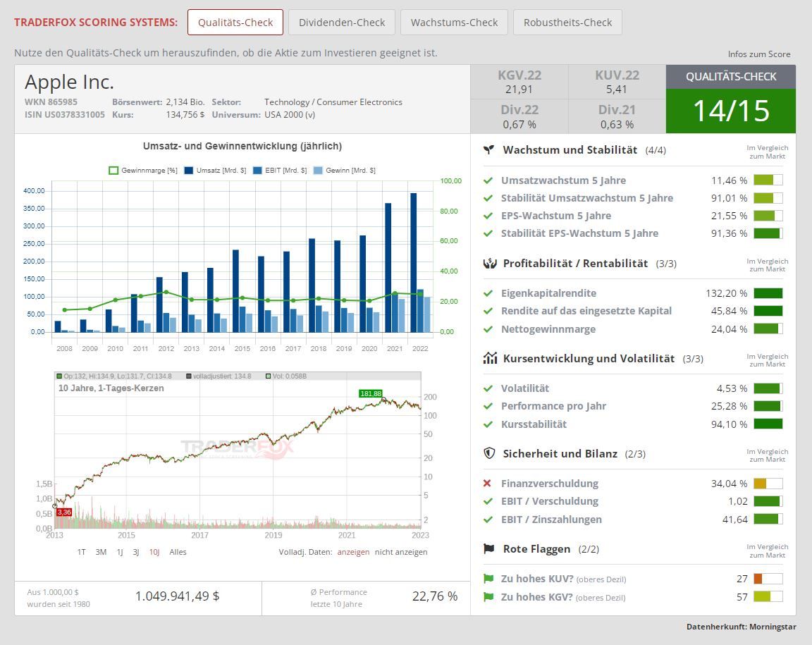Click the 181,88 price high marker
Screen dimensions: 812x645
tap(370, 394)
